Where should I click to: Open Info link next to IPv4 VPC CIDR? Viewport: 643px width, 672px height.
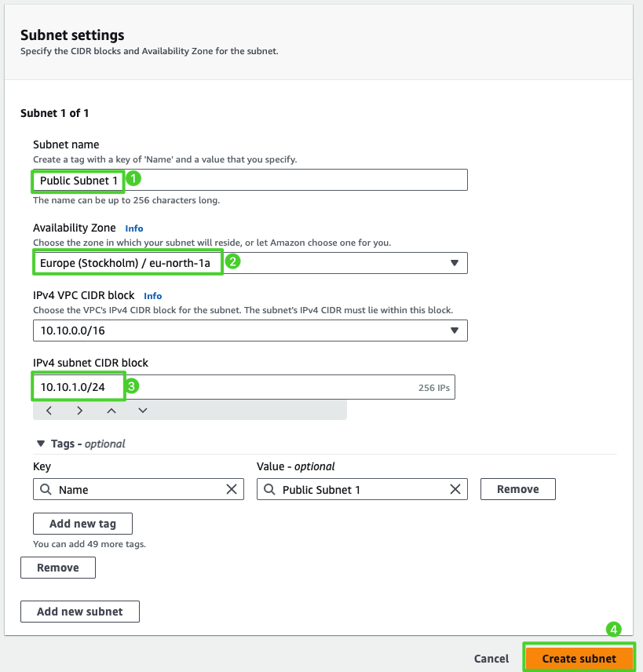pyautogui.click(x=153, y=296)
